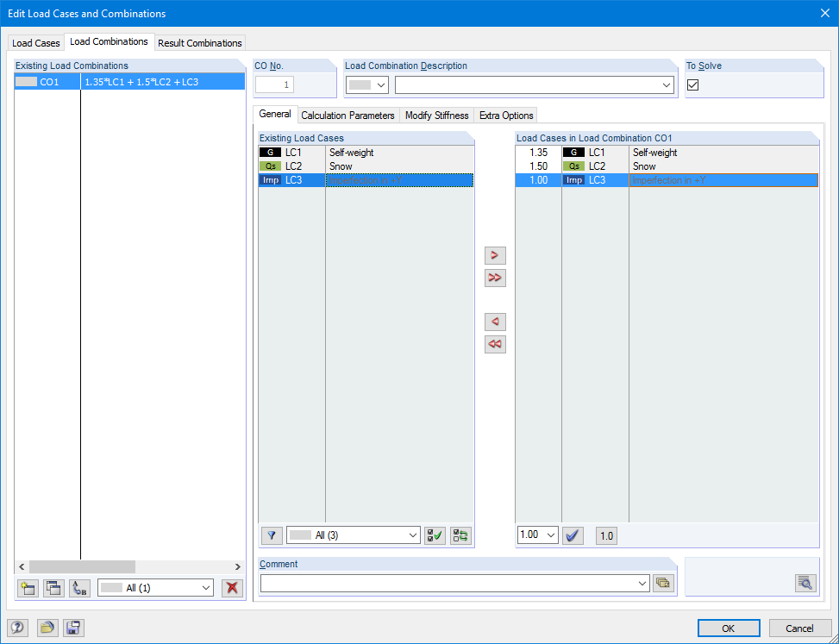This screenshot has width=839, height=644.
Task: Open the Calculation Parameters tab
Action: point(348,115)
